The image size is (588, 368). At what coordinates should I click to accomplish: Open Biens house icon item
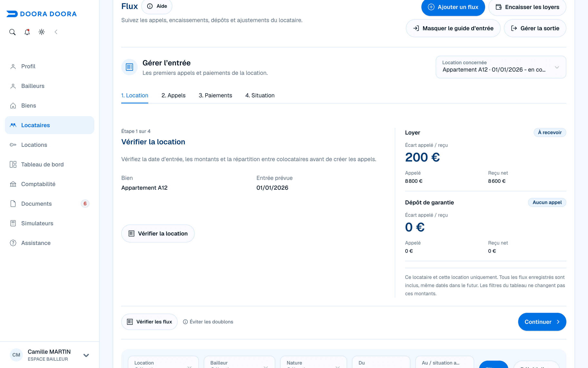tap(50, 105)
